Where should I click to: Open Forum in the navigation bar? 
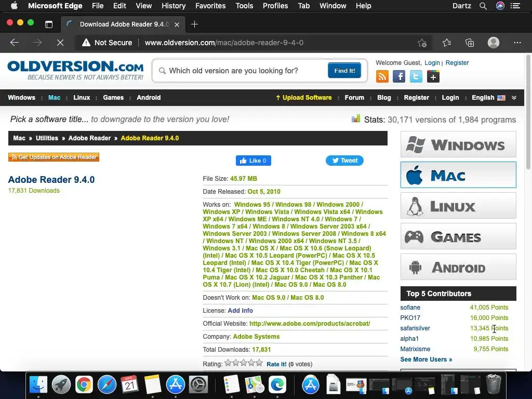click(354, 97)
